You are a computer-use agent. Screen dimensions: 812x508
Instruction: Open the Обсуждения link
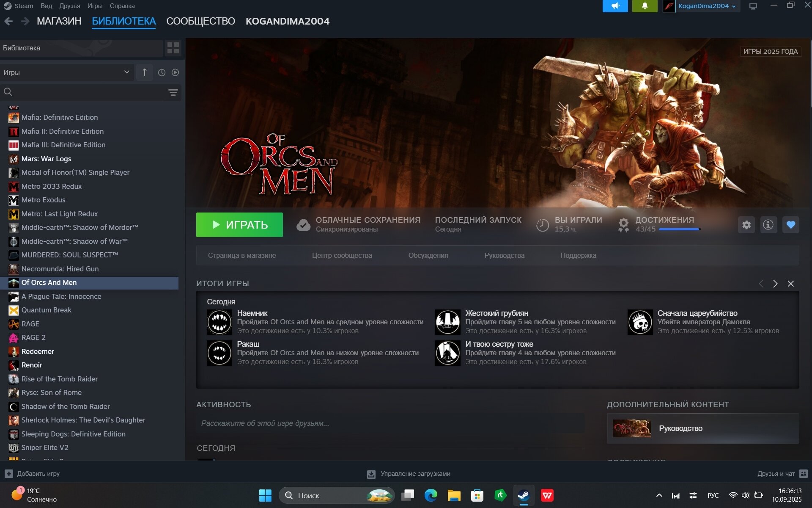click(x=428, y=256)
